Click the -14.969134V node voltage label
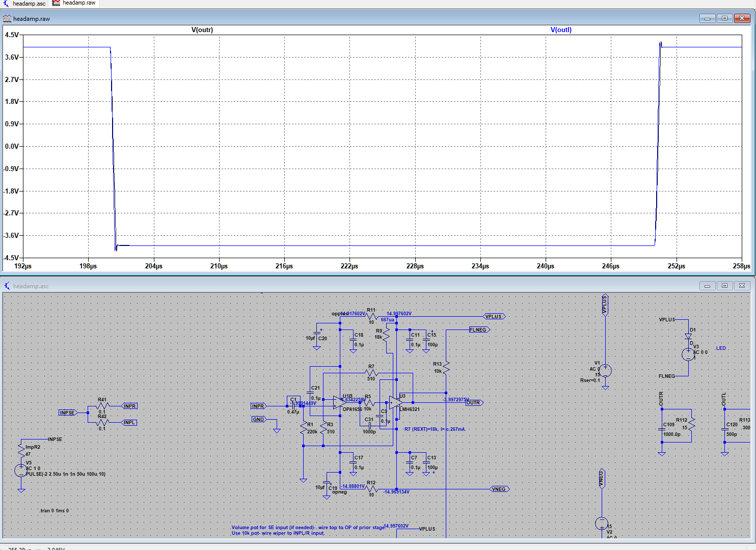 coord(396,492)
